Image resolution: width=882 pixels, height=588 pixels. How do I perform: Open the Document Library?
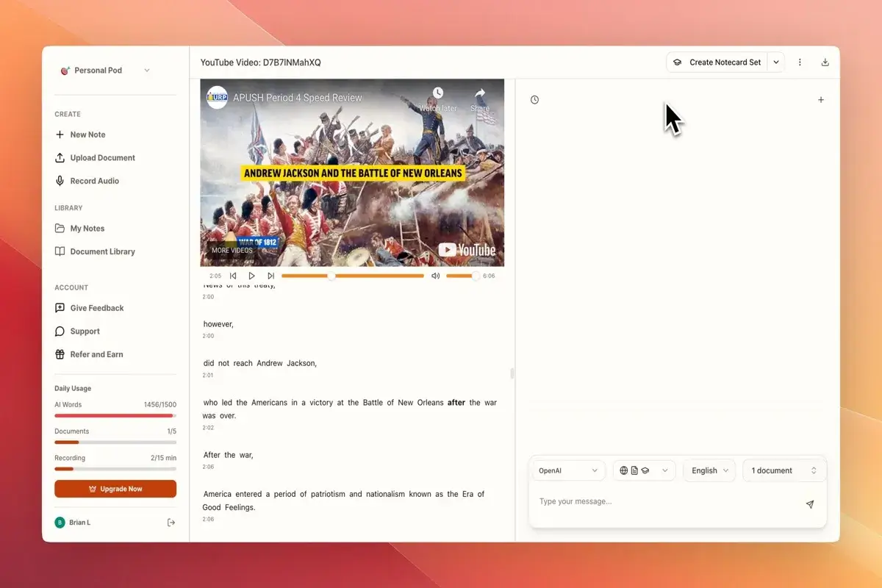click(x=102, y=251)
